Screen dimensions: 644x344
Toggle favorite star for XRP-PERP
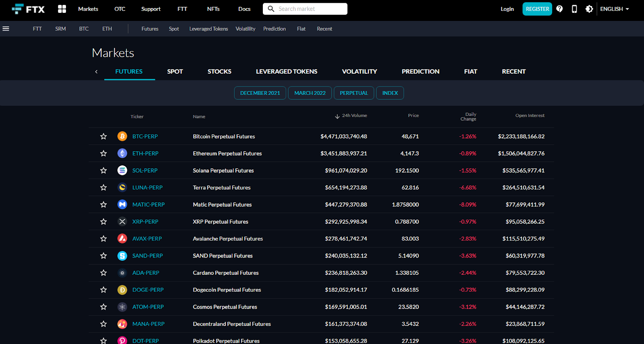(103, 222)
